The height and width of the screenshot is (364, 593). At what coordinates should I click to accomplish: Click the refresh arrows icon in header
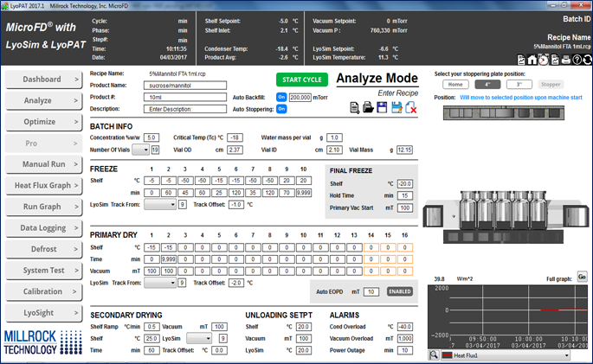click(x=587, y=60)
